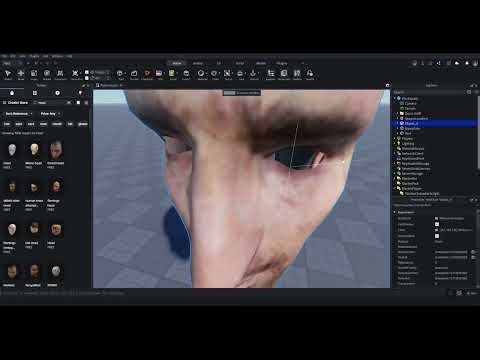
Task: Open the Price Any dropdown
Action: [x=50, y=114]
